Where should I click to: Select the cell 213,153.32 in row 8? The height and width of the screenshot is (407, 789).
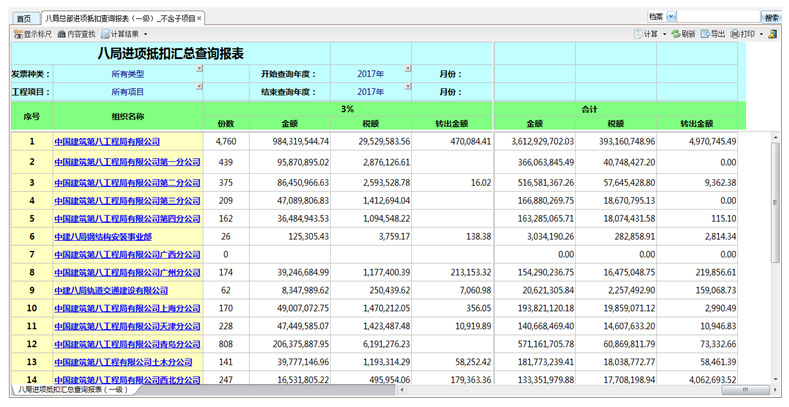(x=452, y=273)
